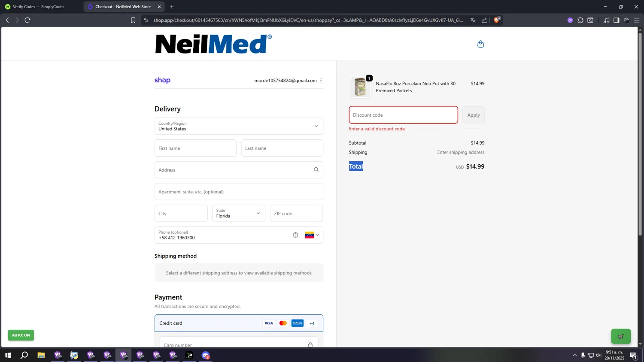Click the Apartment, suite optional field
644x362 pixels.
tap(239, 192)
